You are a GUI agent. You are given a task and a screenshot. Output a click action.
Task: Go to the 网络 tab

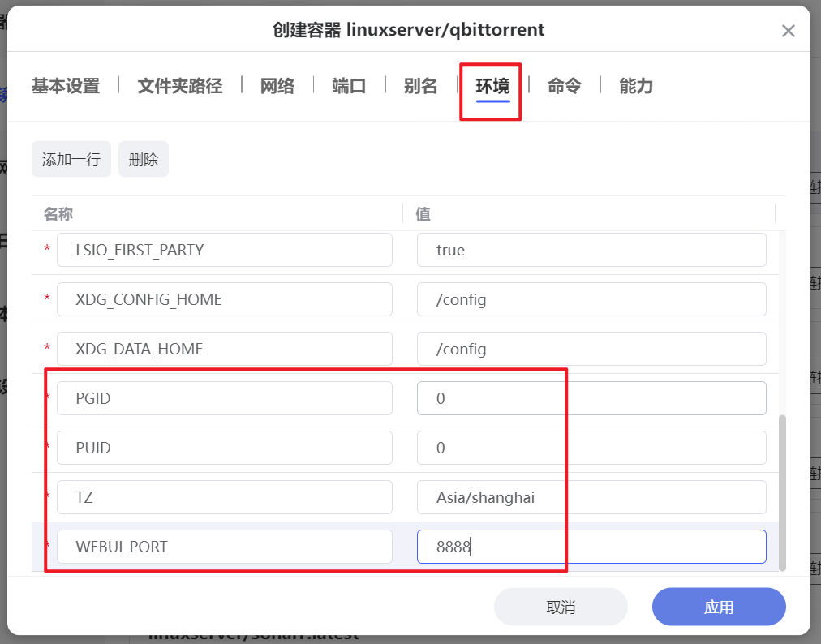277,86
